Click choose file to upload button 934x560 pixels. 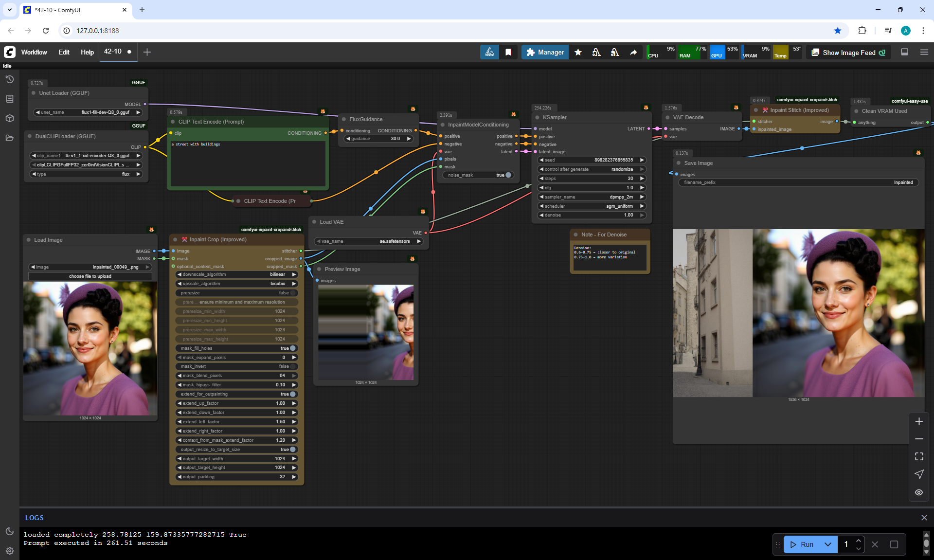90,276
